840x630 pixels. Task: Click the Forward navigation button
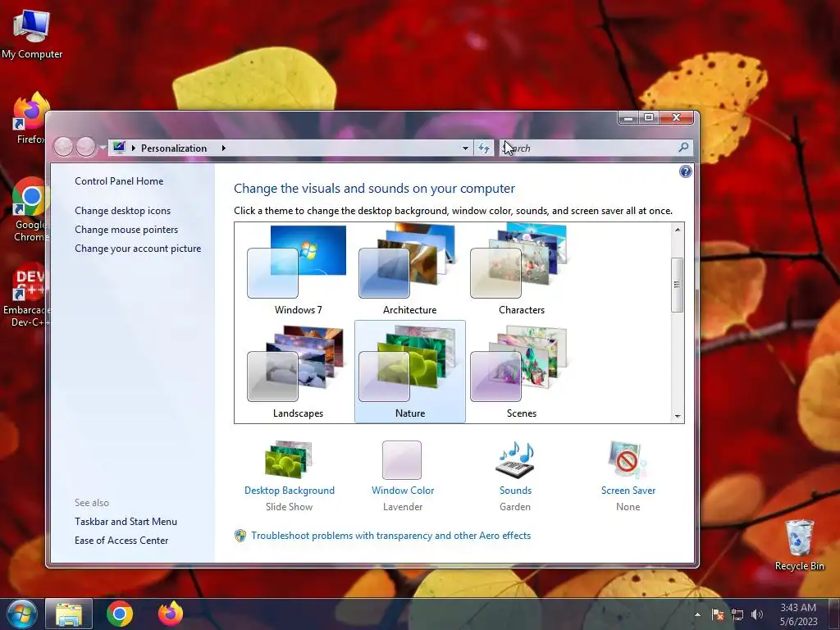pos(85,147)
